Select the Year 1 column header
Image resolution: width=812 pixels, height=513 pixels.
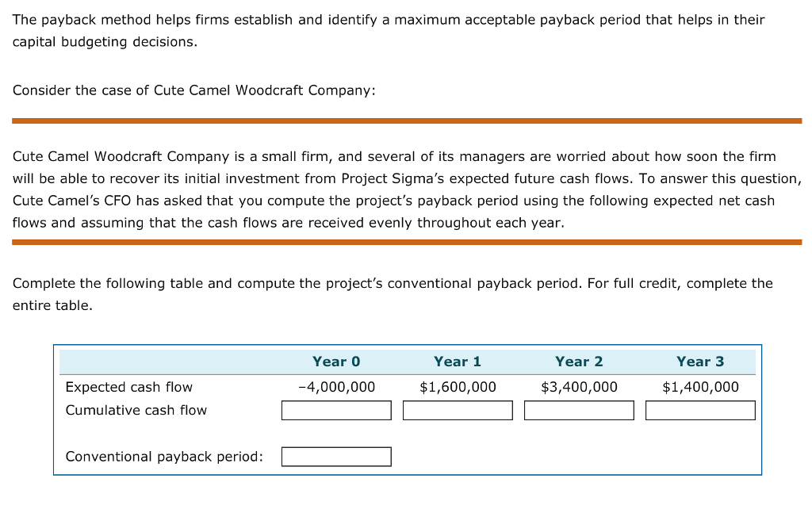[x=458, y=361]
